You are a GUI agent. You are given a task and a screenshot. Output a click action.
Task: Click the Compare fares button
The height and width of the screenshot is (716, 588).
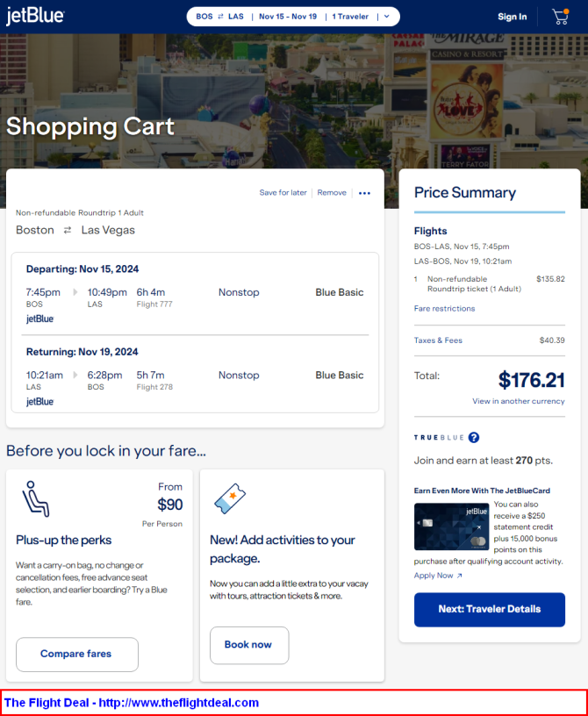pos(76,655)
